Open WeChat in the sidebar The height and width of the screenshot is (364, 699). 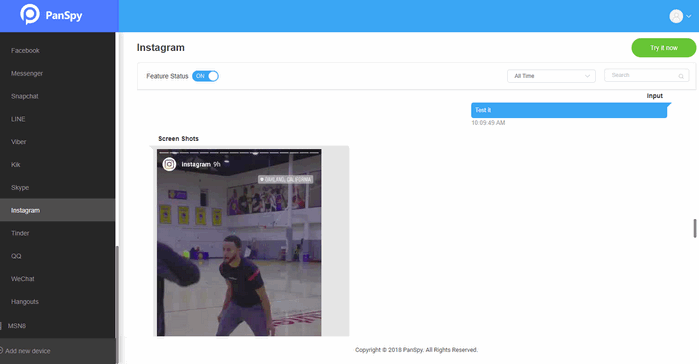(23, 279)
